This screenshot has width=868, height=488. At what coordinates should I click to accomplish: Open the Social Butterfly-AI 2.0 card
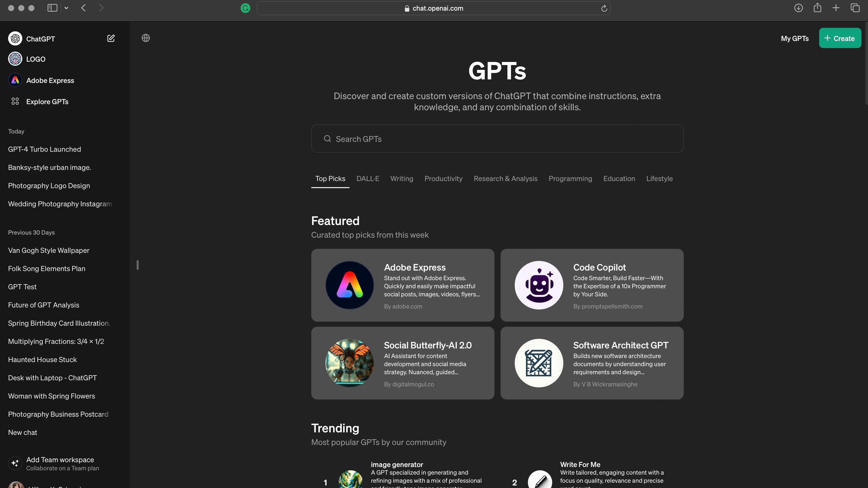point(403,363)
